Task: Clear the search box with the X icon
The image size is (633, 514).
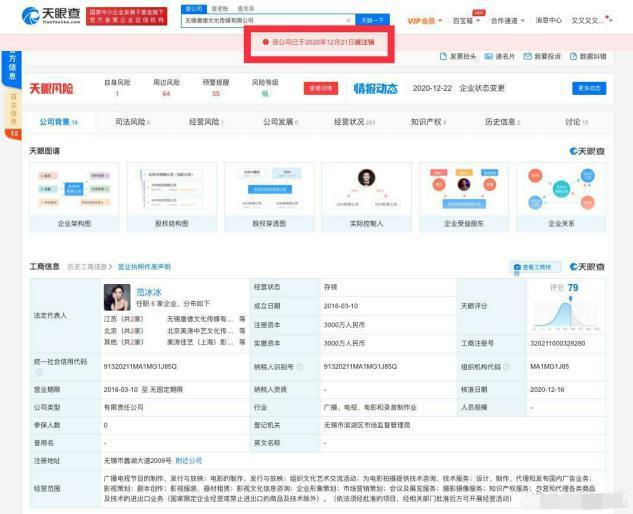Action: [348, 20]
